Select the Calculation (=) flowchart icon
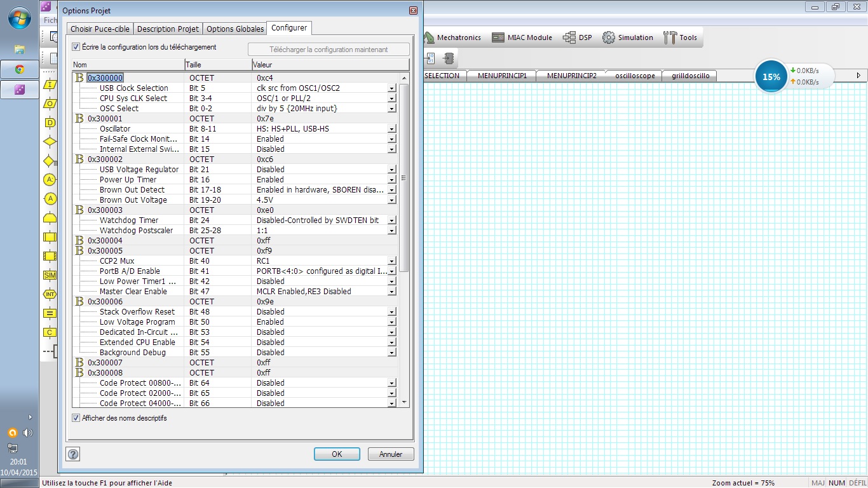The width and height of the screenshot is (868, 488). 50,313
